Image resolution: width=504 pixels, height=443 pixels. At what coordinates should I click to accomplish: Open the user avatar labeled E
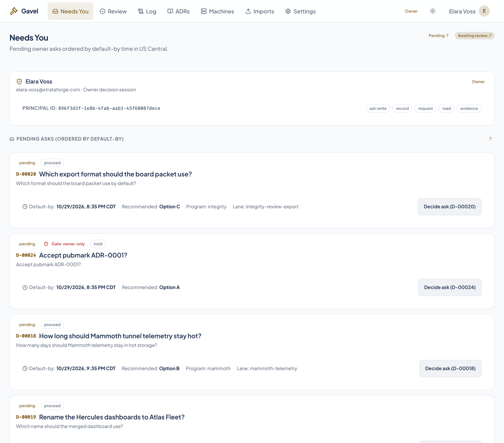tap(484, 11)
